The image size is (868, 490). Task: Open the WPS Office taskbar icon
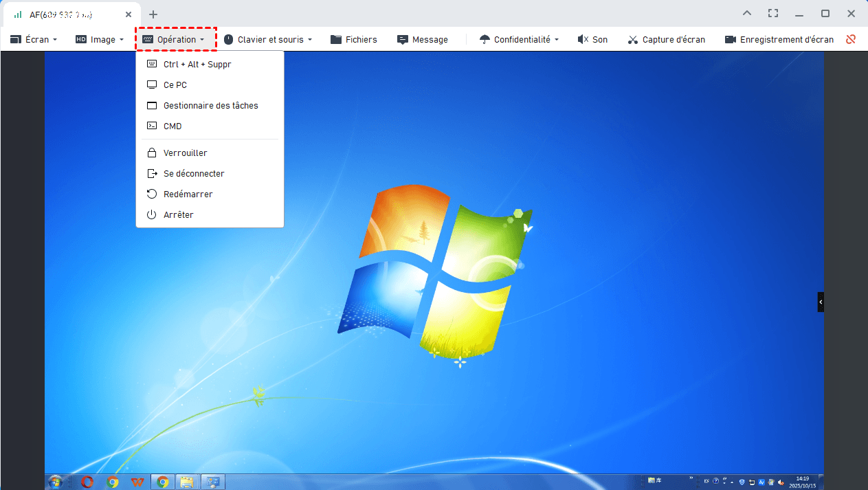coord(137,482)
